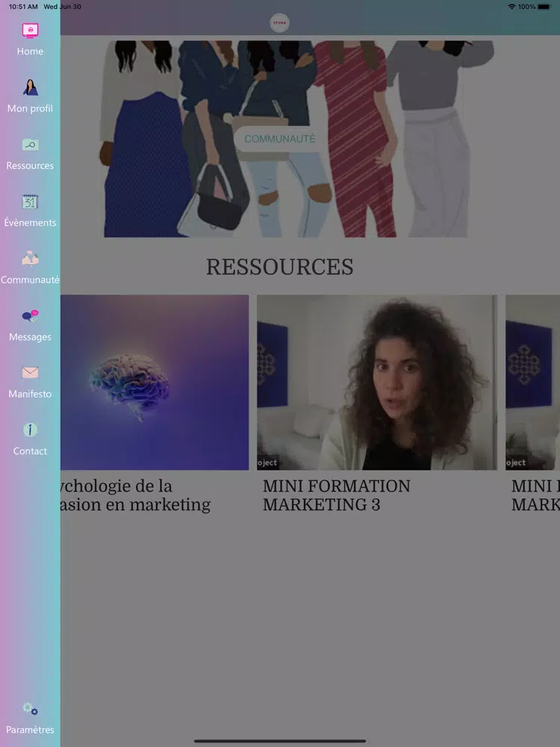Viewport: 560px width, 747px height.
Task: Open the Évènements calendar icon
Action: click(30, 202)
